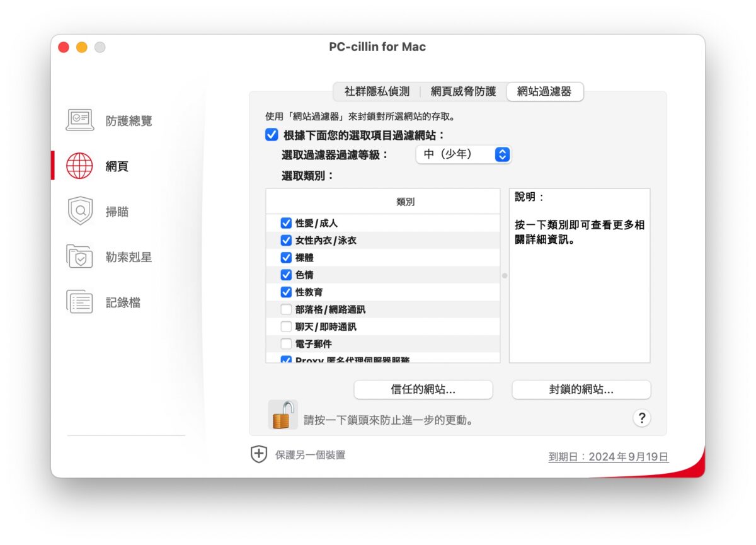756x545 pixels.
Task: Uncheck the 性愛/成人 category
Action: pos(286,223)
